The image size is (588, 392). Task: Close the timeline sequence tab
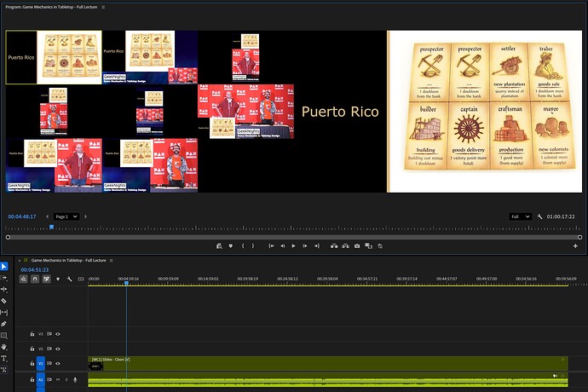tap(20, 260)
